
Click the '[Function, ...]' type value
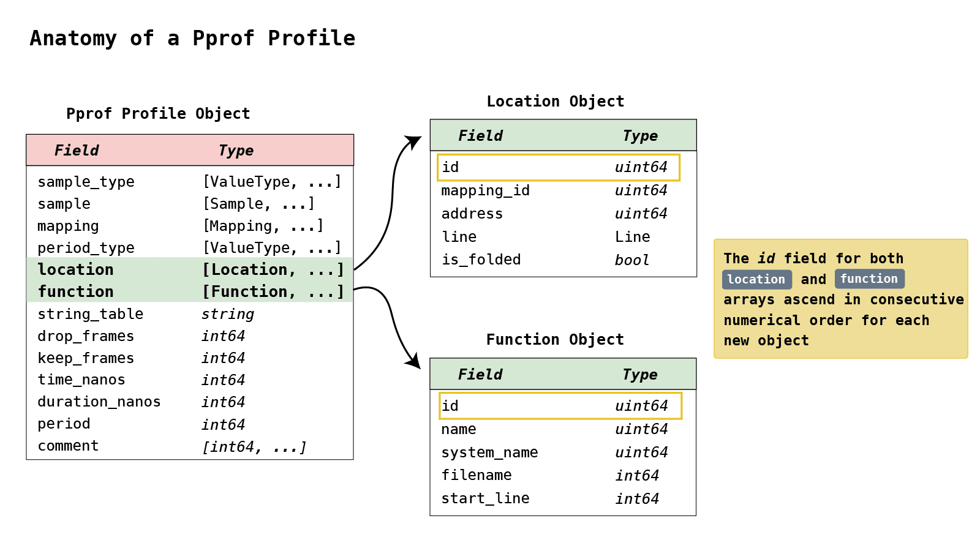(273, 292)
